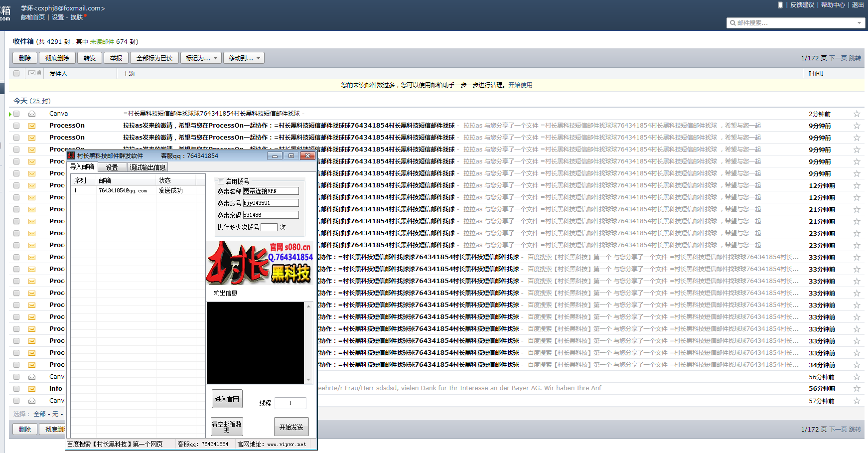868x453 pixels.
Task: Open 换肤 skin option
Action: [77, 17]
